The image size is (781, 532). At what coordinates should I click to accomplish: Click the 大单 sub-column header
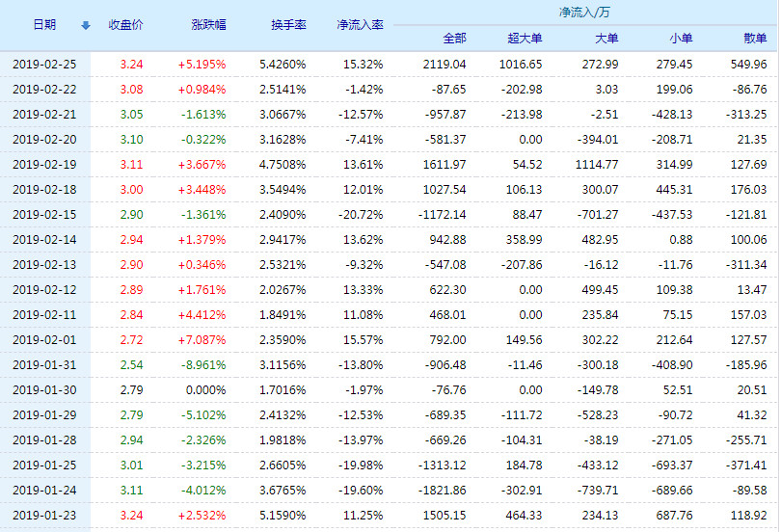[x=607, y=39]
